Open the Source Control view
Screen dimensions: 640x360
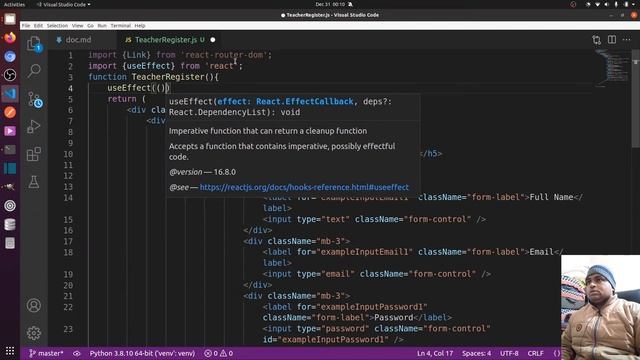[x=34, y=99]
